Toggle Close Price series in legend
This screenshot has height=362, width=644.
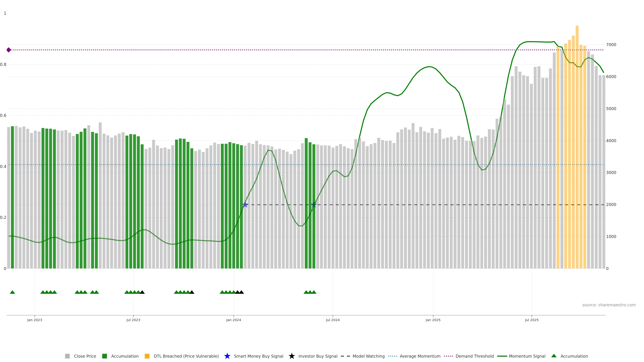(x=85, y=356)
